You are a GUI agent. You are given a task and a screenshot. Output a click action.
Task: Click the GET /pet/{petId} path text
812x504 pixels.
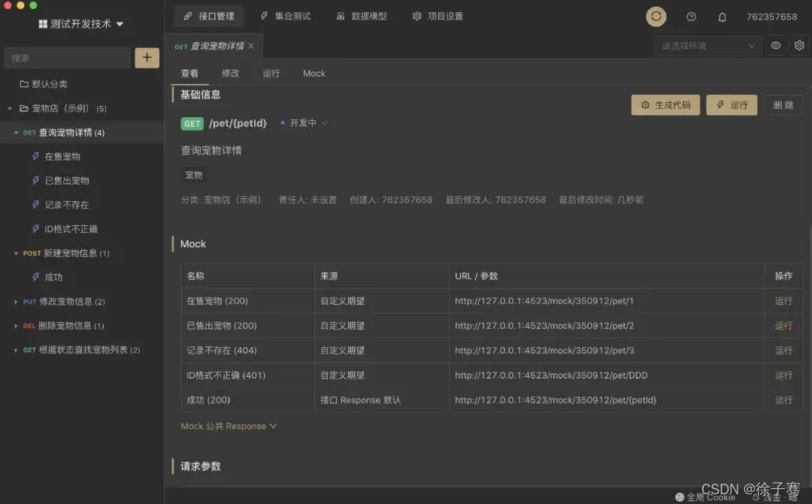coord(238,123)
